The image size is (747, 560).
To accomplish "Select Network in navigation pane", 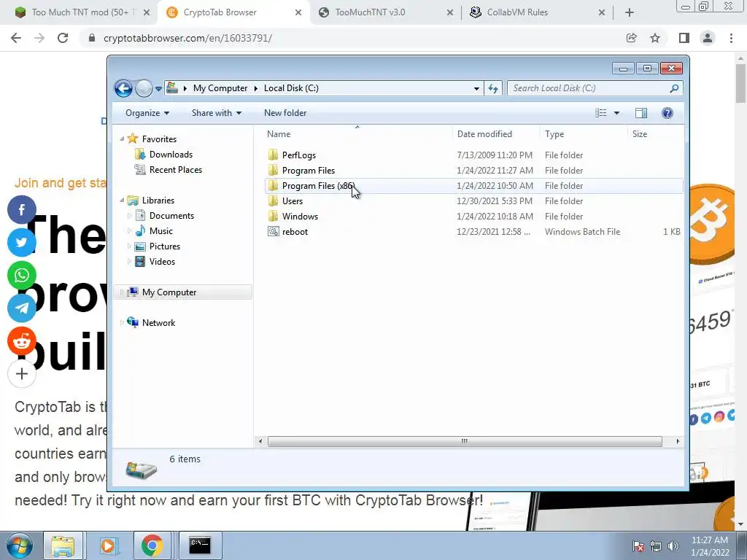I will tap(152, 323).
